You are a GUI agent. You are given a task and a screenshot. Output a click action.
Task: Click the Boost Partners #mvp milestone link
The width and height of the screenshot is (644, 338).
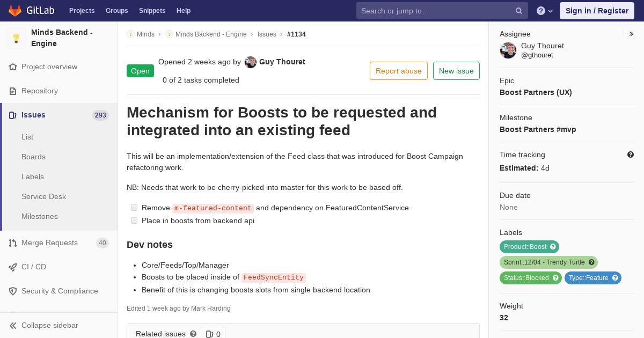point(538,129)
